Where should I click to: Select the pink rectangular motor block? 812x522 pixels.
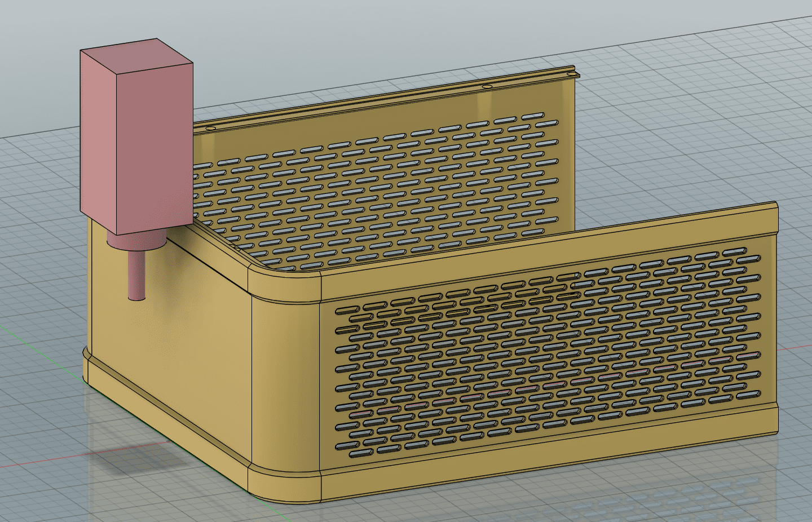137,137
